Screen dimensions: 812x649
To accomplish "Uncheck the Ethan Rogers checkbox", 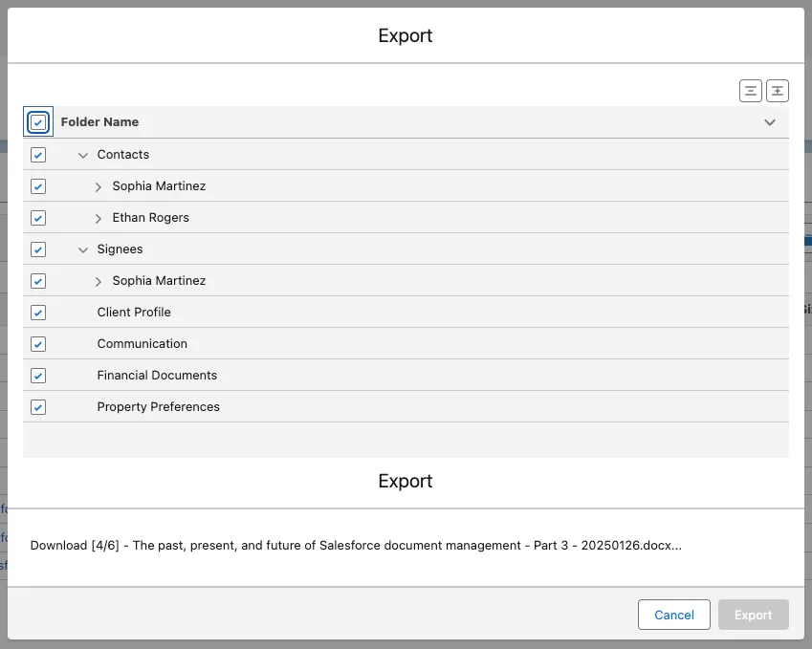I will click(x=38, y=218).
